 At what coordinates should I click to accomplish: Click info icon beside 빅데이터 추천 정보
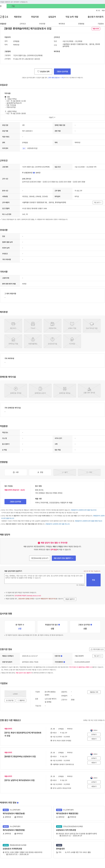(18, 803)
